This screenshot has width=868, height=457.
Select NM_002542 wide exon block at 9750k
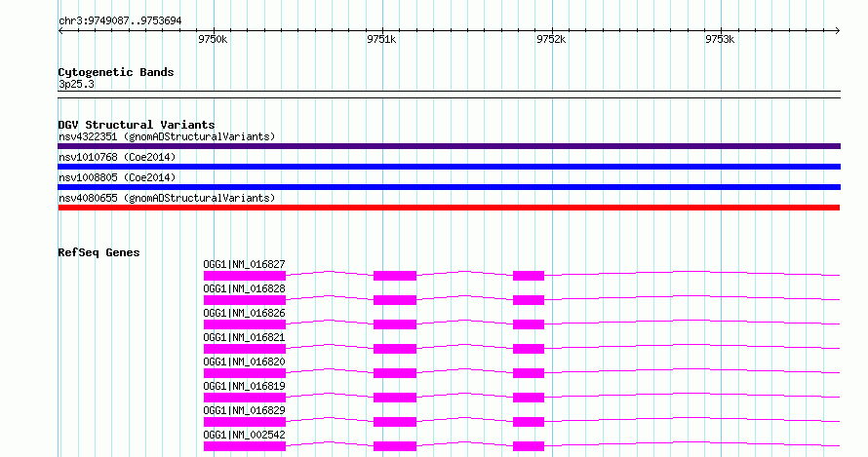(245, 446)
